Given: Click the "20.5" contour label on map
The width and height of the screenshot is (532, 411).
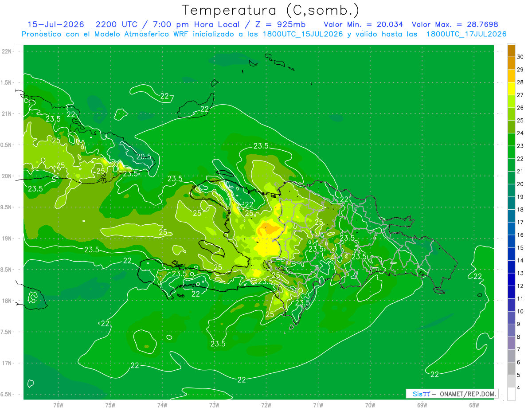Looking at the screenshot, I should point(144,157).
